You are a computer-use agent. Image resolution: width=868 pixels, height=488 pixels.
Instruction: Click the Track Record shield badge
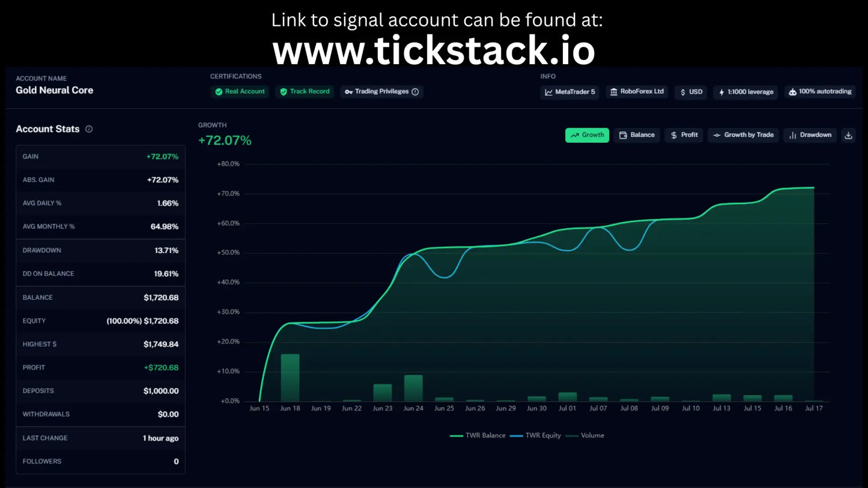305,92
